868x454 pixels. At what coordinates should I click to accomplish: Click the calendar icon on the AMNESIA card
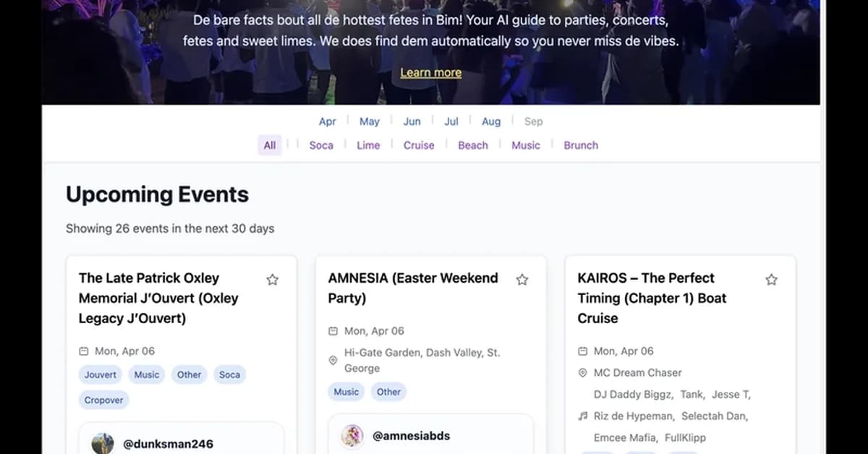pos(333,331)
